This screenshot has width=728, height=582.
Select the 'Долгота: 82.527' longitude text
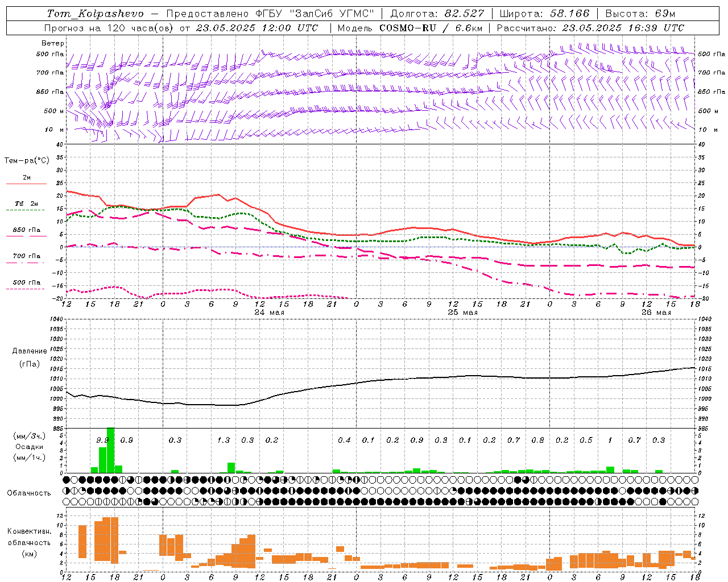pyautogui.click(x=437, y=14)
